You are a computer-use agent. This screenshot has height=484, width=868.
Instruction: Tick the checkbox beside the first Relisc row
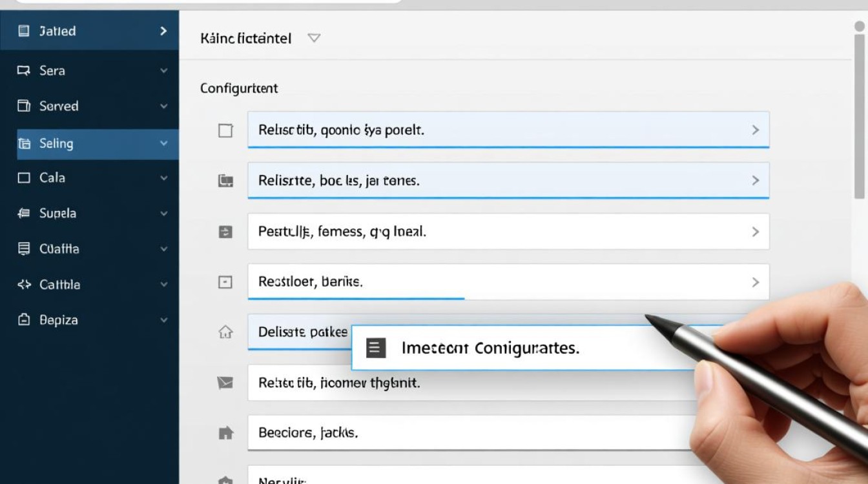(x=225, y=131)
